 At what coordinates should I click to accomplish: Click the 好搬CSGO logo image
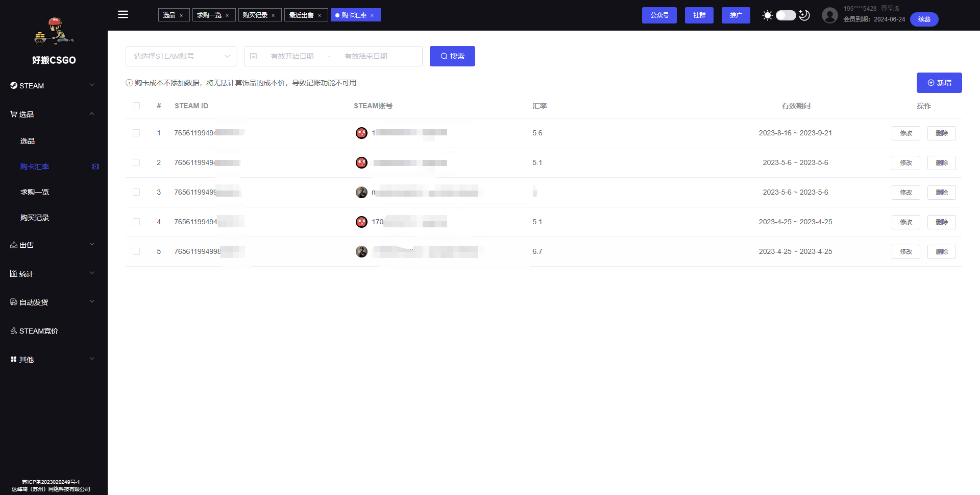tap(54, 32)
